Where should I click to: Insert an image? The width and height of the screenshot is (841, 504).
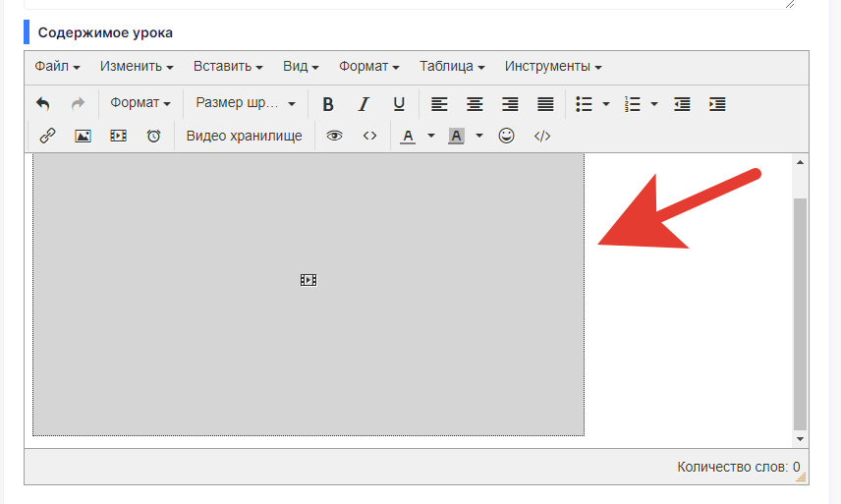pyautogui.click(x=83, y=136)
